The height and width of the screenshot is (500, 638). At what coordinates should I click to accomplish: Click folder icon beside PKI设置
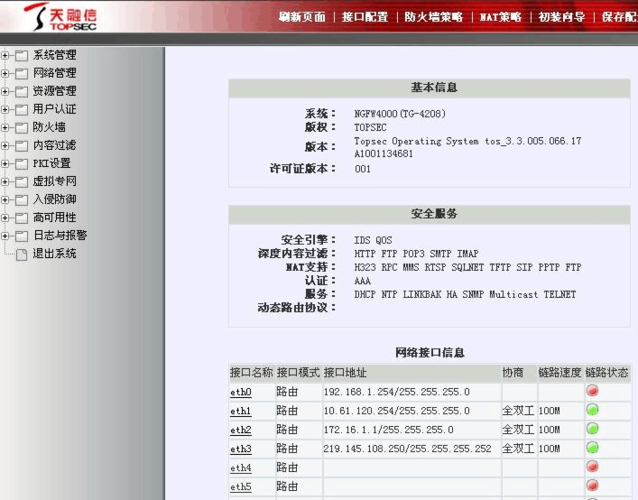tap(22, 164)
